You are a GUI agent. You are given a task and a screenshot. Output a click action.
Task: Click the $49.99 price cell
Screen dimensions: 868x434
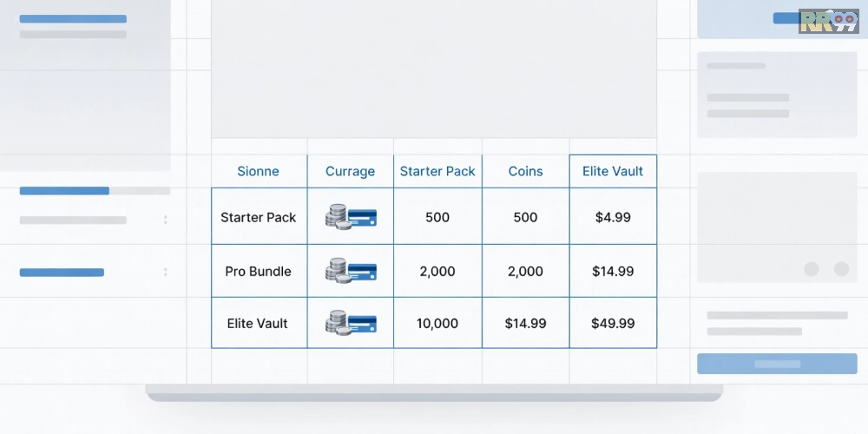tap(613, 323)
